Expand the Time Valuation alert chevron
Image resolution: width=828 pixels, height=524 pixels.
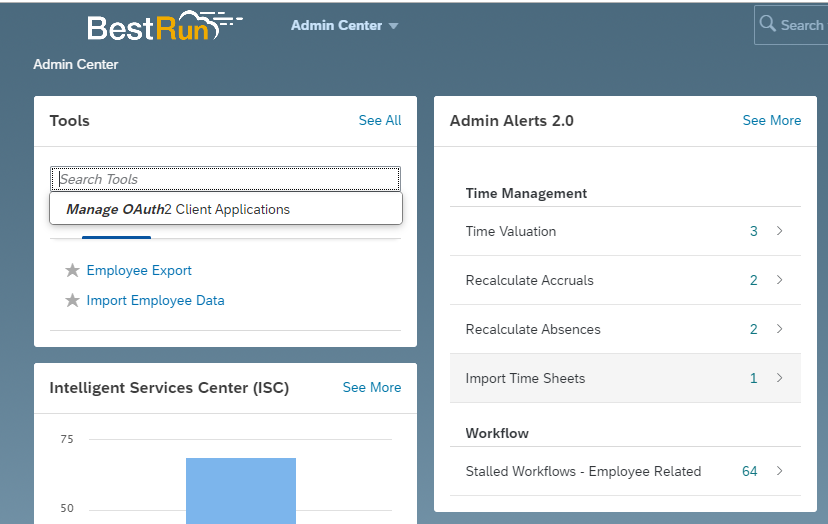tap(780, 232)
